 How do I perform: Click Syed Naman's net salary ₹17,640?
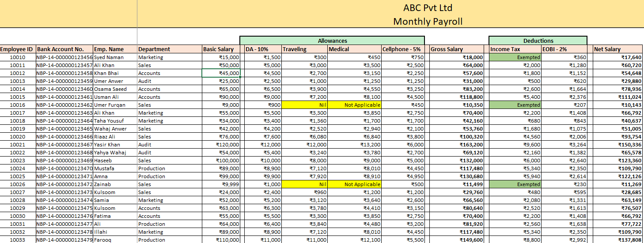pos(617,57)
